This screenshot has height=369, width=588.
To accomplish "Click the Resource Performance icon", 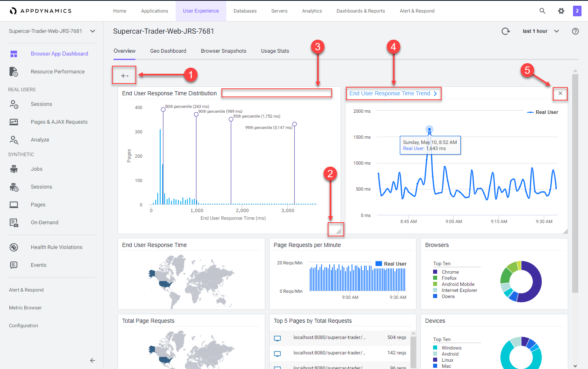I will [14, 72].
